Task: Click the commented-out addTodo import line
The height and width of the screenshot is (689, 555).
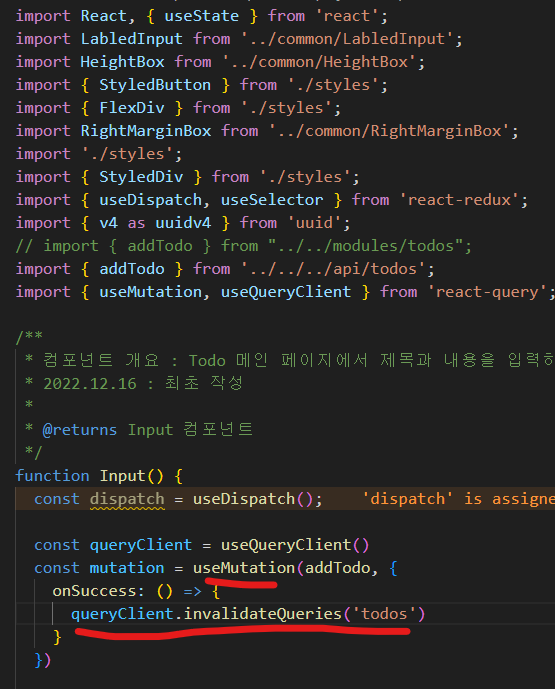Action: pos(243,246)
